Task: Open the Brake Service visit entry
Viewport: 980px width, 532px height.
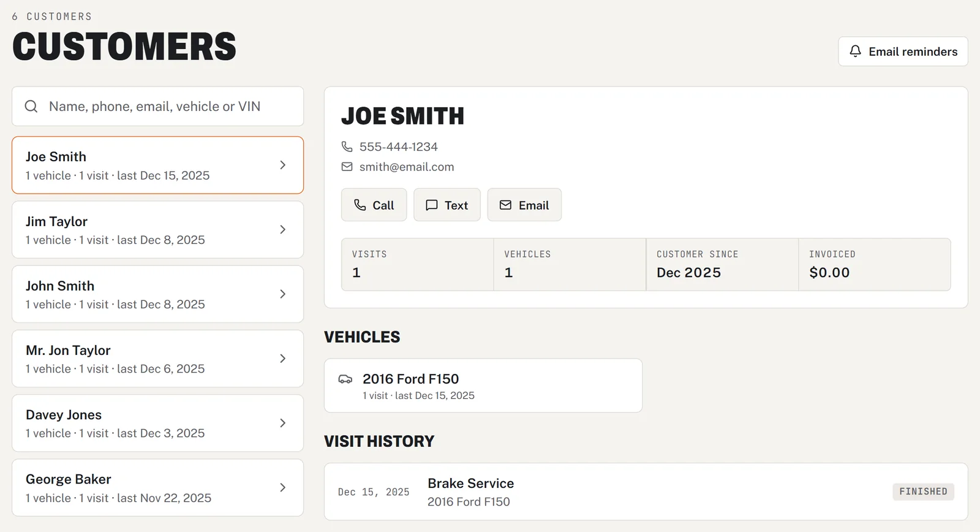Action: [x=646, y=492]
